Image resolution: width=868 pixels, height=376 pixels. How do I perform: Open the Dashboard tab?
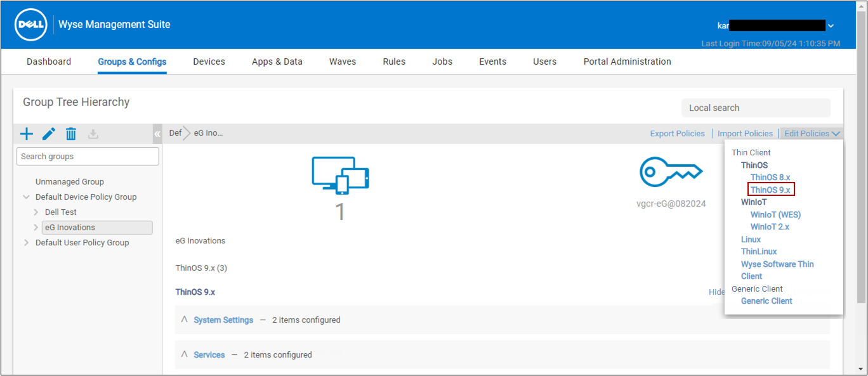pos(49,62)
